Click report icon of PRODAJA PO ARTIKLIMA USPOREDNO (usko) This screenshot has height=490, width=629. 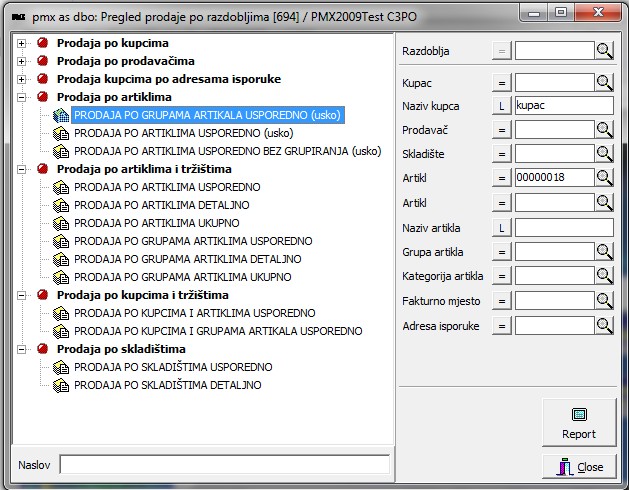click(x=61, y=133)
